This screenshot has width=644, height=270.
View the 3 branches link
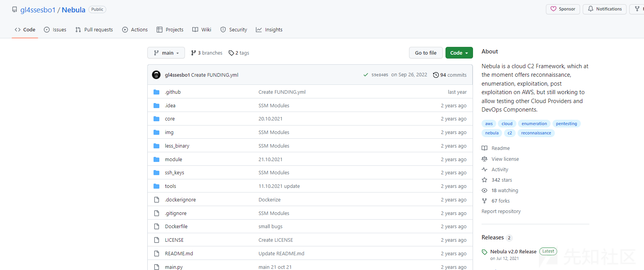click(207, 53)
